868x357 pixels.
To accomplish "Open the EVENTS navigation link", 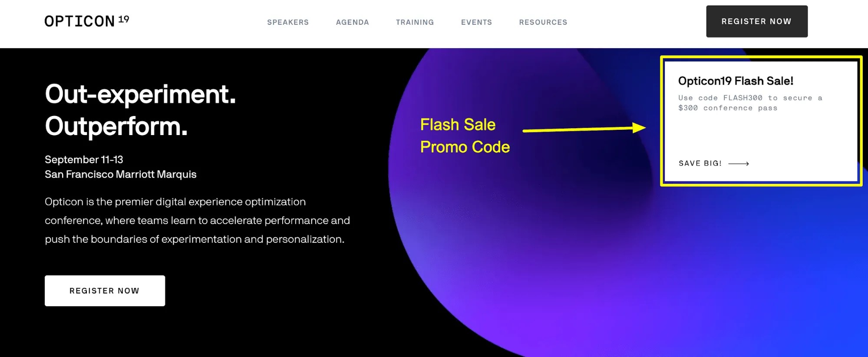I will click(476, 22).
